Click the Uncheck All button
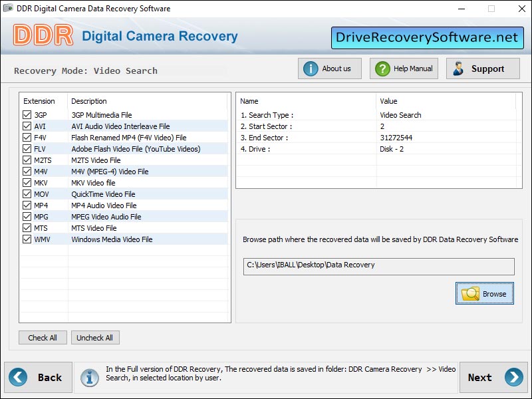 coord(95,338)
